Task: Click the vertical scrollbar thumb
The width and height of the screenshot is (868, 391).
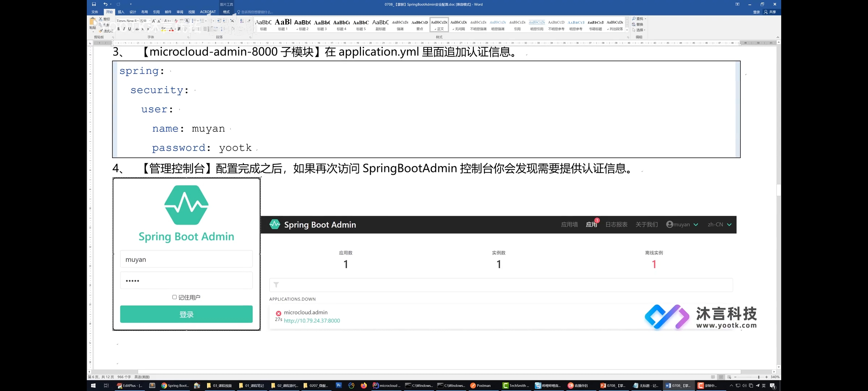Action: click(x=778, y=190)
